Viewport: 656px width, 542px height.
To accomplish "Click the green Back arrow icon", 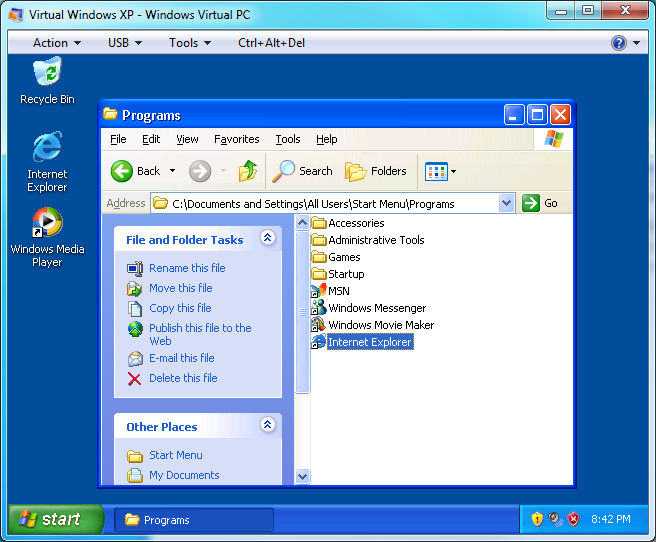I will click(x=122, y=171).
